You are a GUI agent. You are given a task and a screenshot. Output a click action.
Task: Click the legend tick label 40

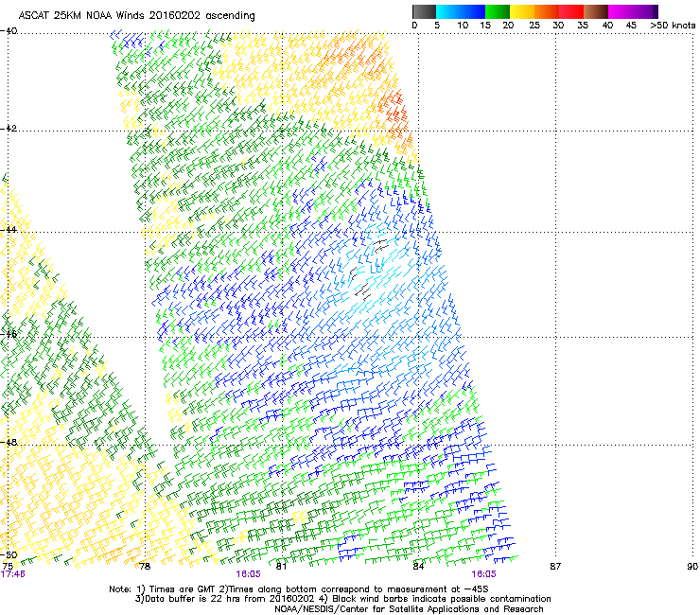(607, 26)
